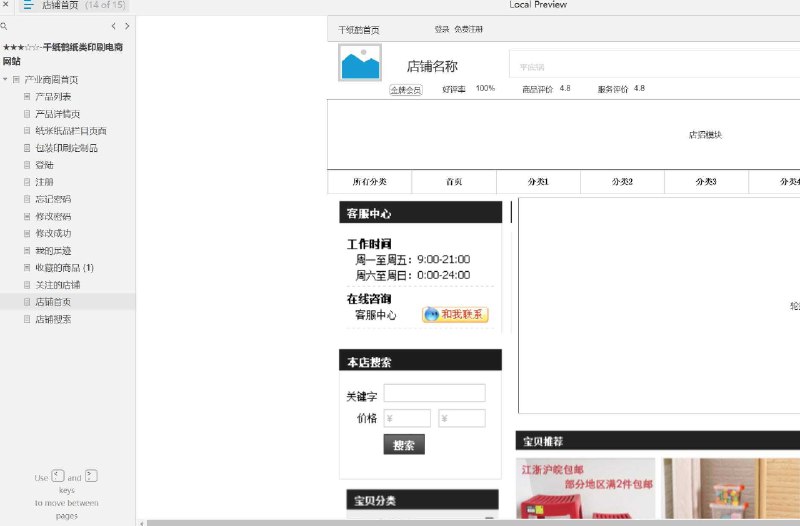This screenshot has height=526, width=800.
Task: Click the 和我联系 contact button
Action: pos(455,315)
